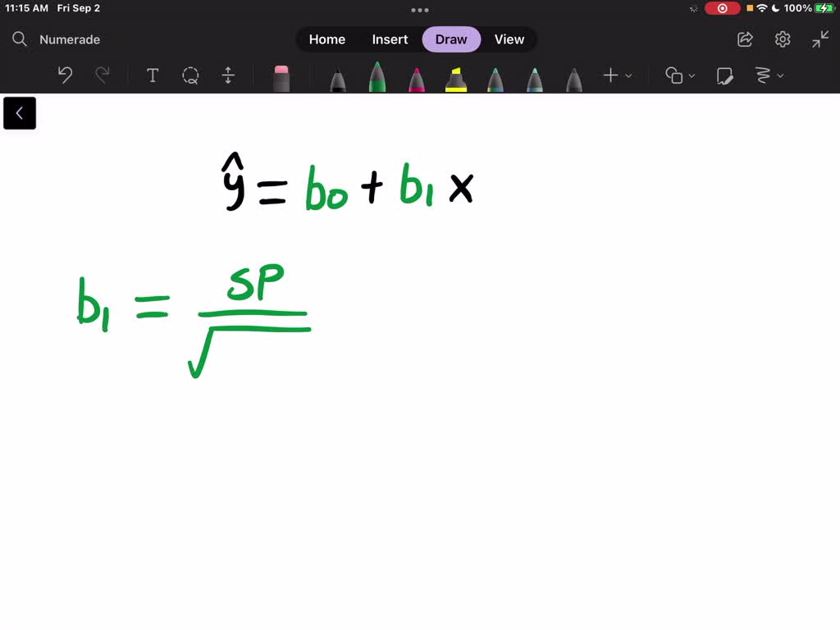Open the ink effects dropdown
The height and width of the screenshot is (630, 840).
[769, 75]
